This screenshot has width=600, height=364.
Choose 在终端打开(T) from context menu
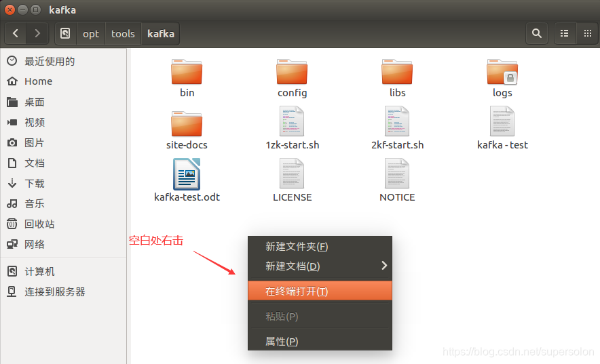tap(320, 291)
